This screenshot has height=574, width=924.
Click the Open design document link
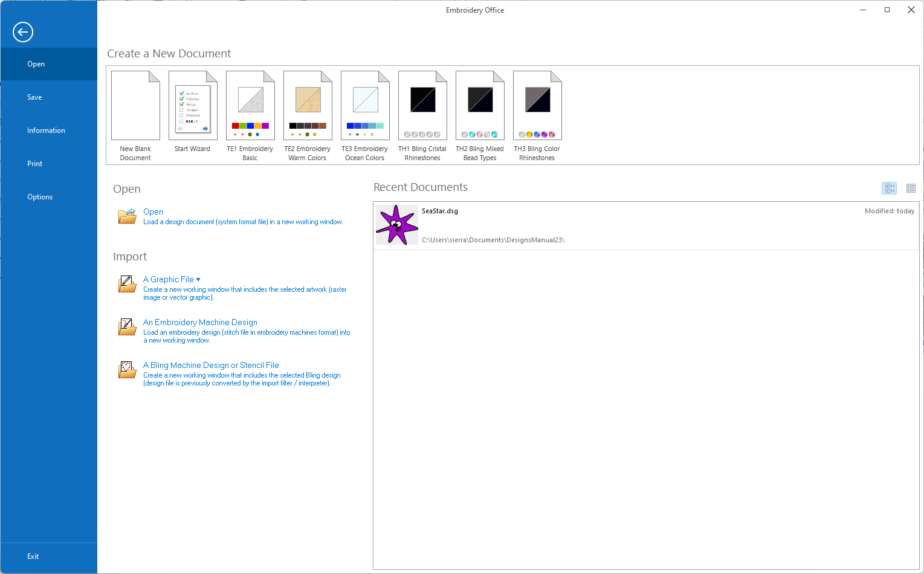[153, 212]
